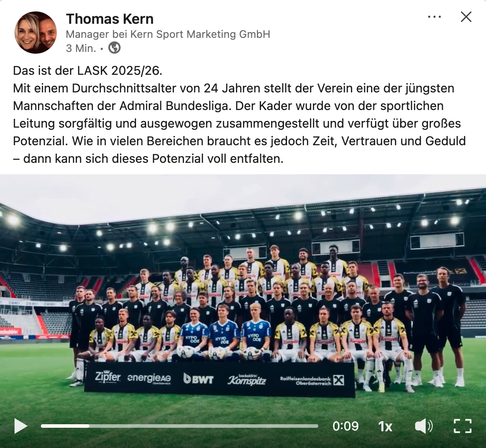Click the energieAG logo on the banner

pyautogui.click(x=149, y=378)
